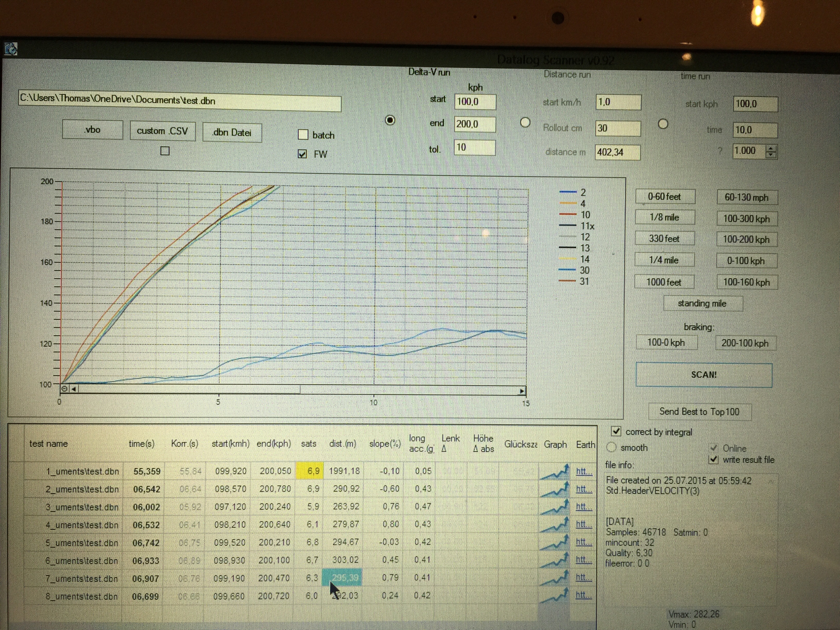This screenshot has height=630, width=840.
Task: Sort table by time(s) column header
Action: 141,443
